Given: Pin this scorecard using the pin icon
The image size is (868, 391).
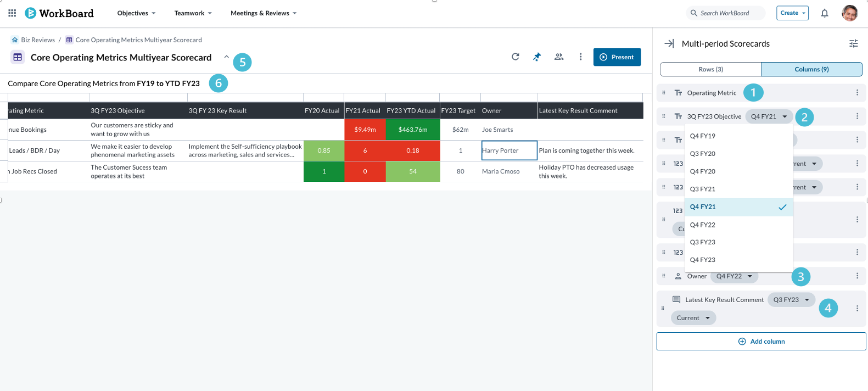Looking at the screenshot, I should [x=537, y=57].
